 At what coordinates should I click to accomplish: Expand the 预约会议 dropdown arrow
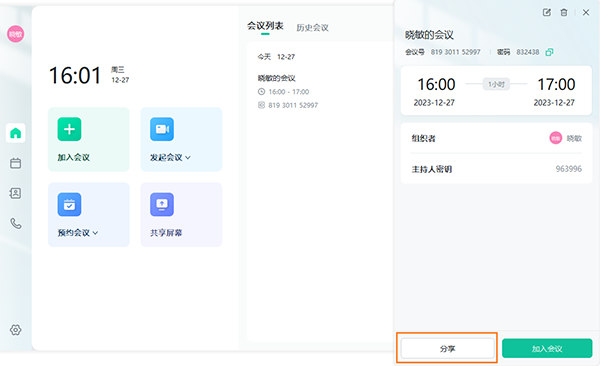coord(95,233)
